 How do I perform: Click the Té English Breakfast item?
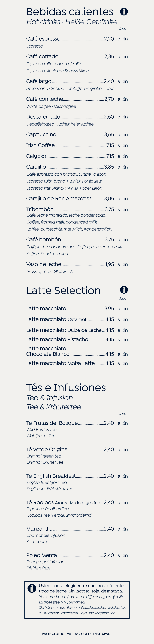pos(51,476)
